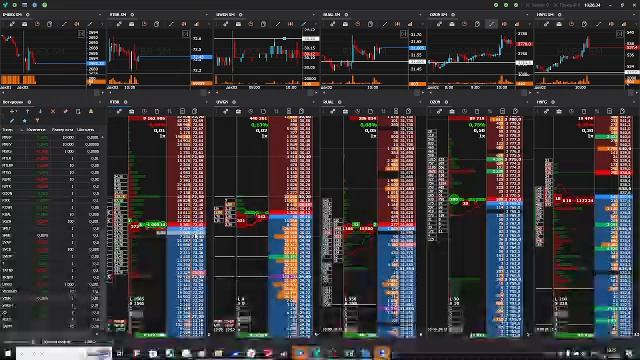Screen dimensions: 640x360
Task: Click the calculator icon in the UWGN order book toolbar
Action: click(289, 111)
